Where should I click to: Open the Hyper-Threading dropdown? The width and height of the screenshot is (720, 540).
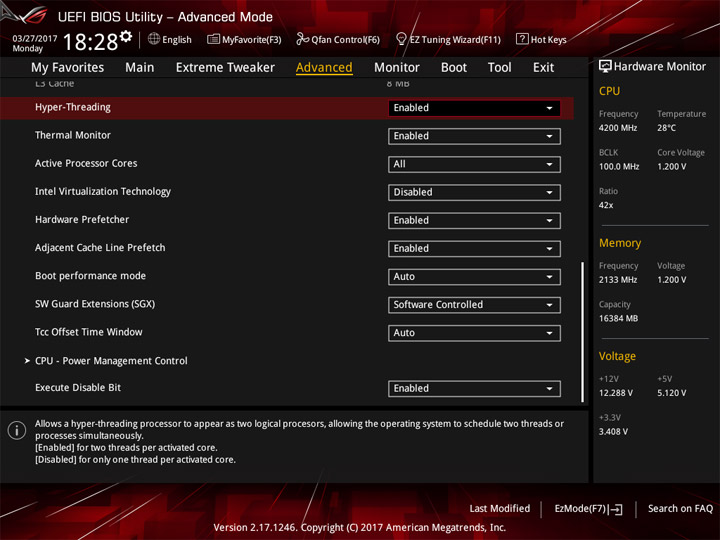[474, 108]
